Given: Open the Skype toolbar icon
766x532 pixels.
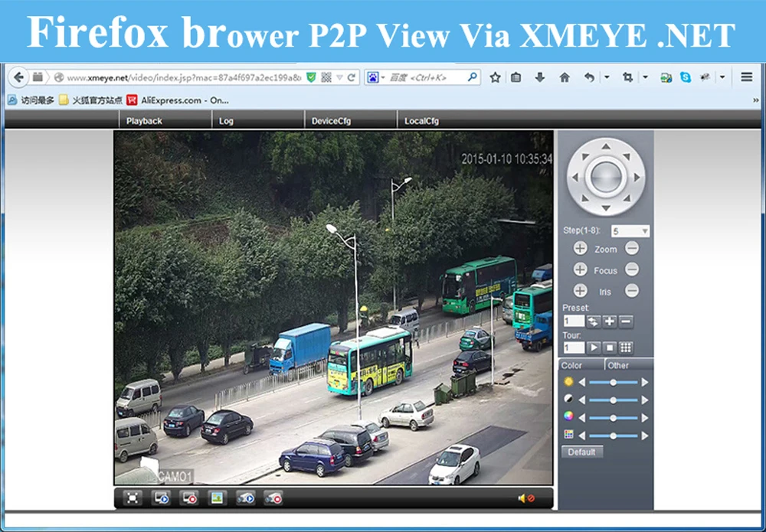Looking at the screenshot, I should click(686, 77).
